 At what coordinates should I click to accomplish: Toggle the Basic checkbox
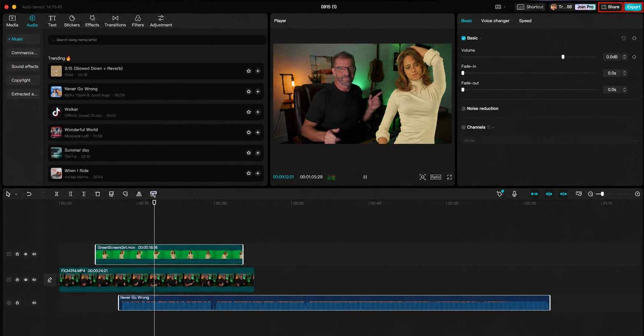point(463,38)
